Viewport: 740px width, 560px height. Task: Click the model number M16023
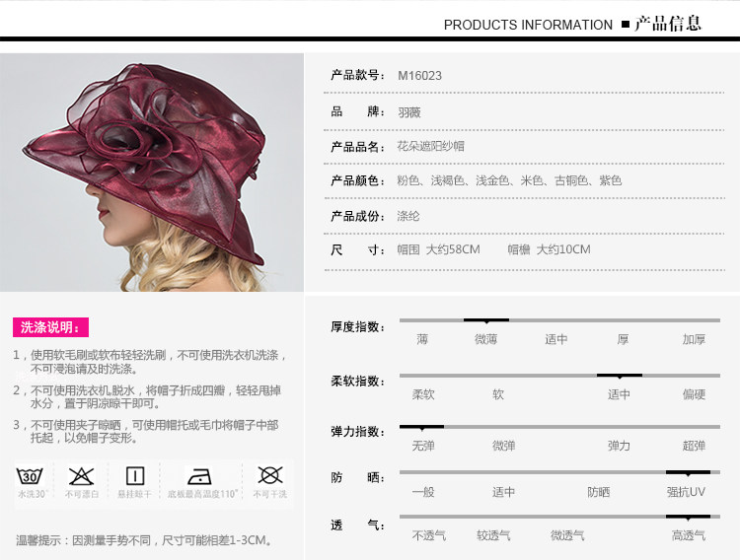point(419,76)
